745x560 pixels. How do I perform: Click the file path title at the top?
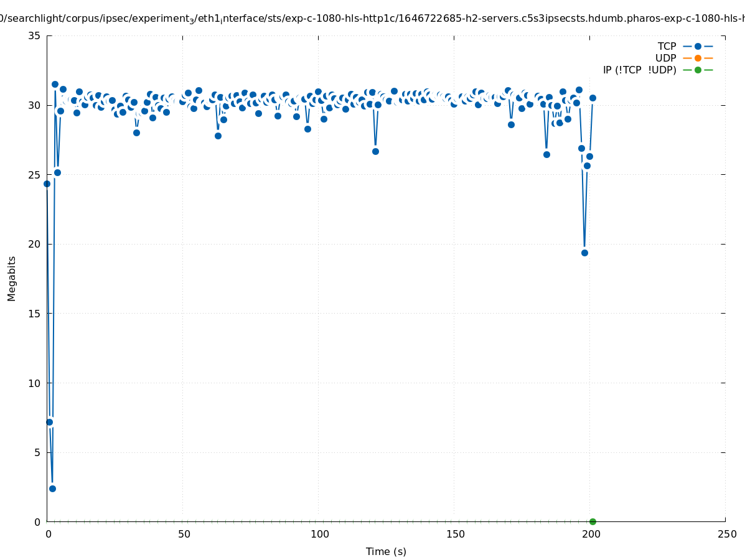coord(372,19)
